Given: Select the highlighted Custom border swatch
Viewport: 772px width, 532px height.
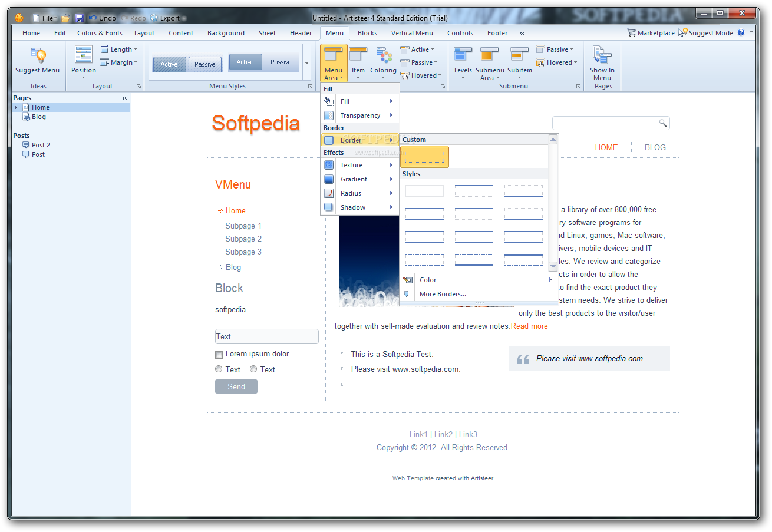Looking at the screenshot, I should [424, 157].
